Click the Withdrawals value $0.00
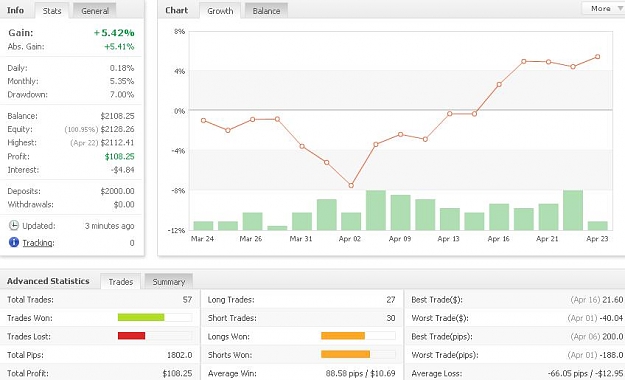The image size is (625, 380). [x=124, y=204]
